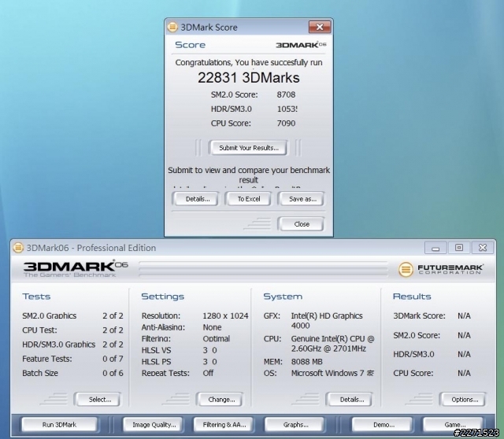Click the Results section heading
The width and height of the screenshot is (504, 439).
(x=412, y=296)
